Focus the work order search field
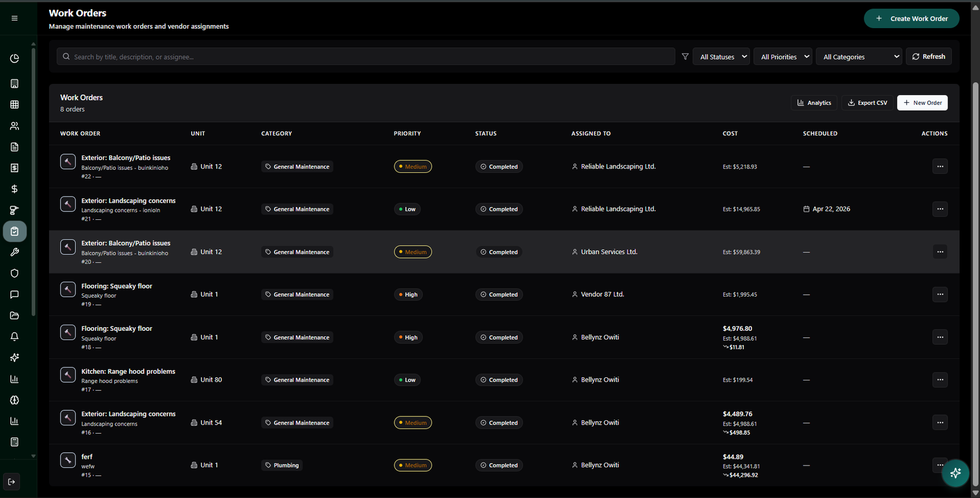980x498 pixels. (366, 56)
